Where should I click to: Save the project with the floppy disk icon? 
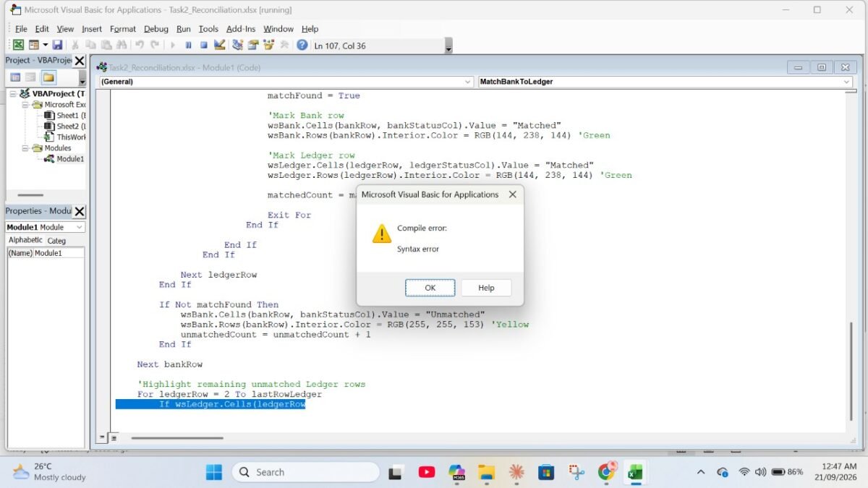pos(58,45)
